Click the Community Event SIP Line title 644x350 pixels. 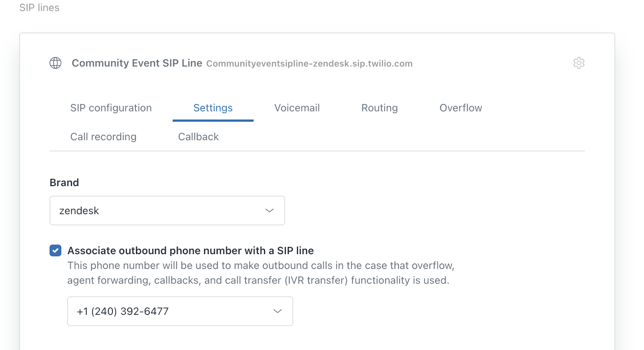(137, 63)
